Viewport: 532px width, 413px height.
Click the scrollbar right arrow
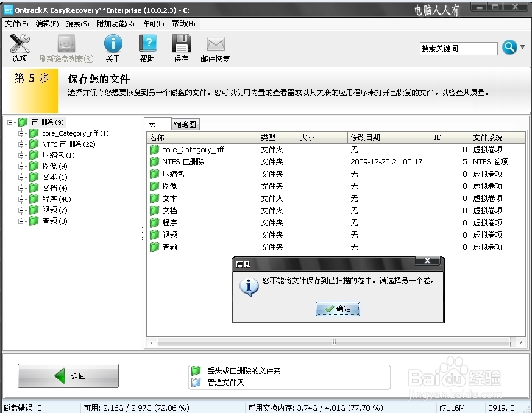(x=520, y=342)
